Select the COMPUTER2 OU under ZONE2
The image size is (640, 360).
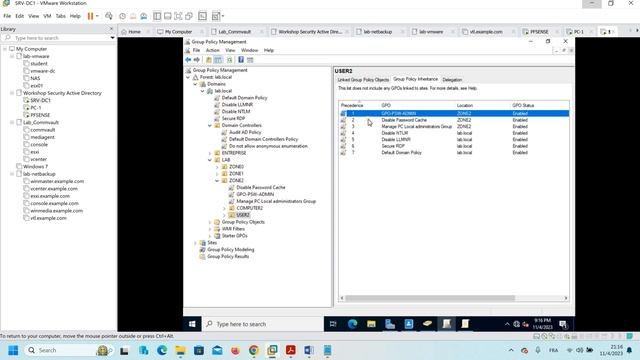[x=249, y=208]
